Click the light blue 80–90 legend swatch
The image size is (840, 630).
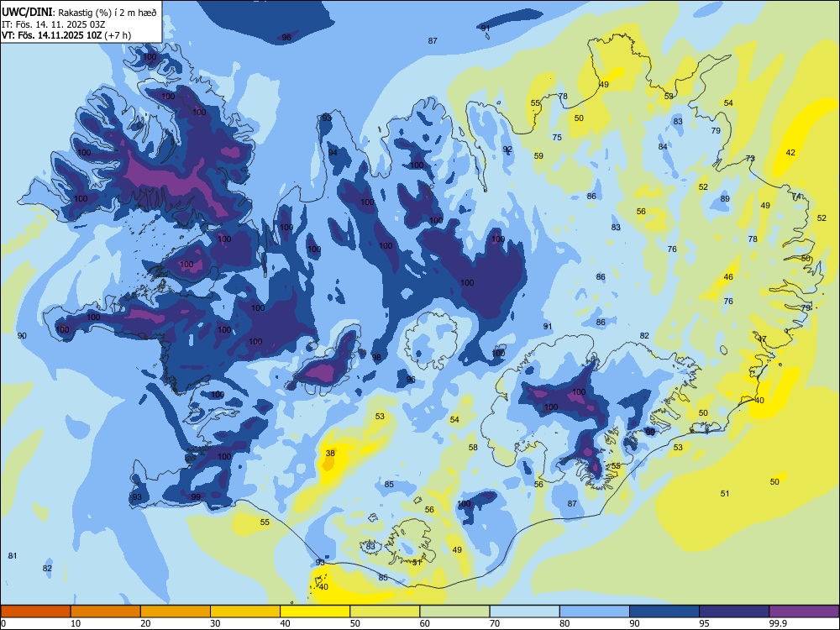tap(595, 612)
